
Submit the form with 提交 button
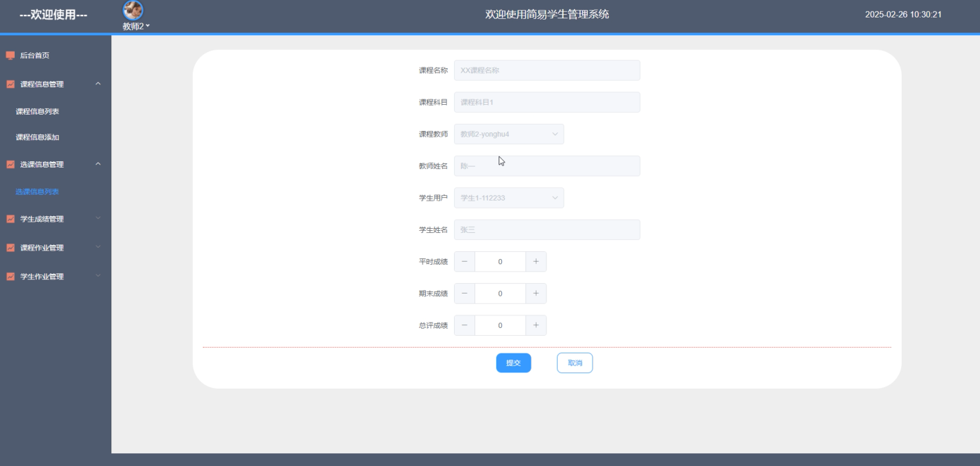pos(513,363)
